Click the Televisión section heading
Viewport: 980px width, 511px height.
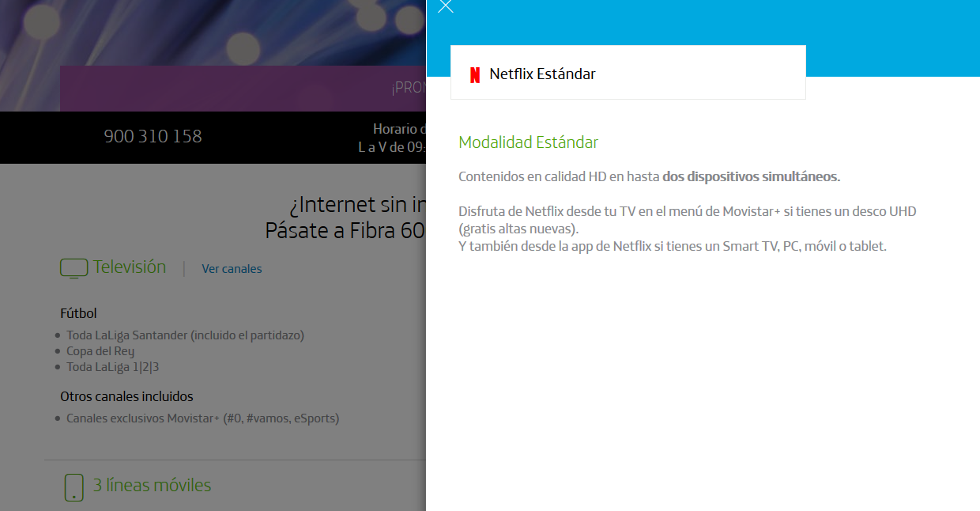click(x=130, y=267)
